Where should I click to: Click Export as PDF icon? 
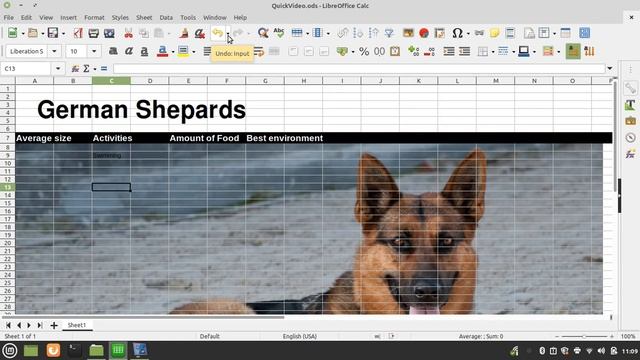coord(78,33)
